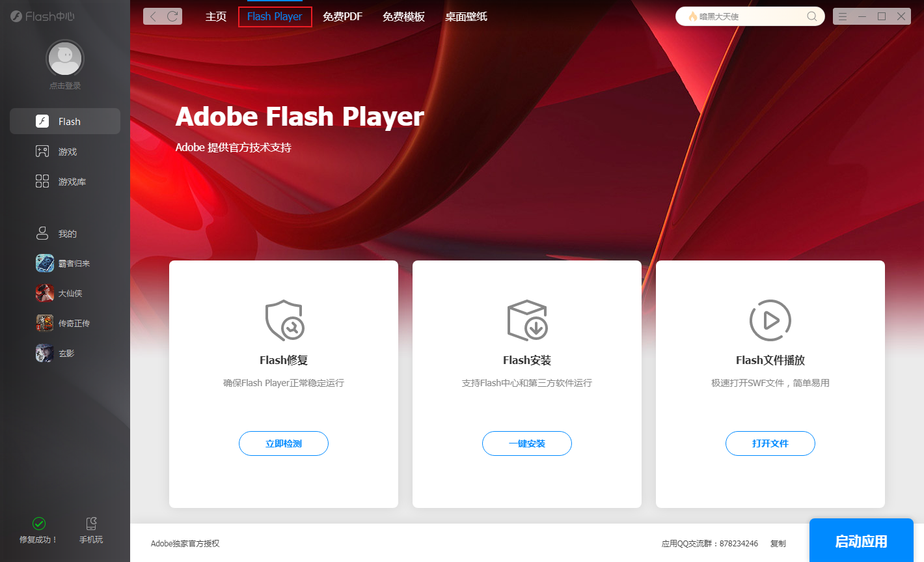This screenshot has width=924, height=562.
Task: Click the 一键安装 button
Action: pos(527,443)
